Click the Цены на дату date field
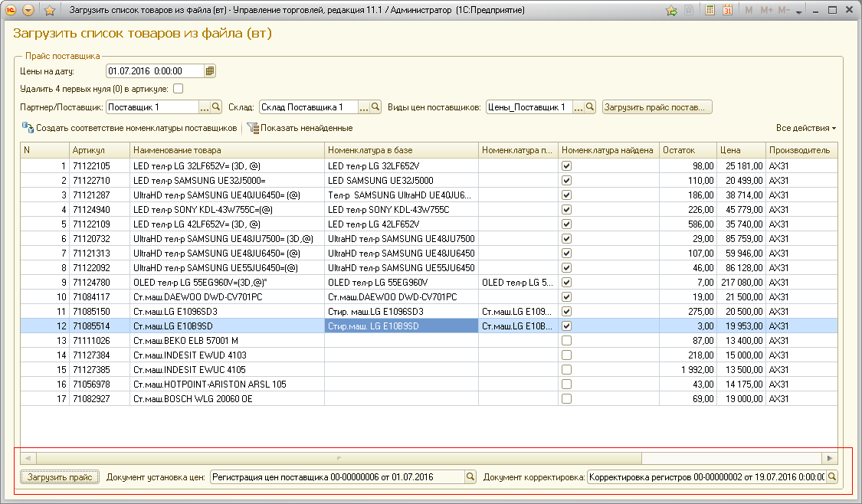This screenshot has height=504, width=862. click(x=155, y=71)
